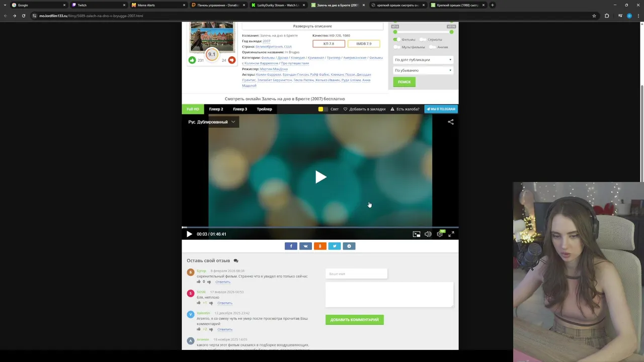Open the browser extensions puzzle icon

(x=607, y=16)
